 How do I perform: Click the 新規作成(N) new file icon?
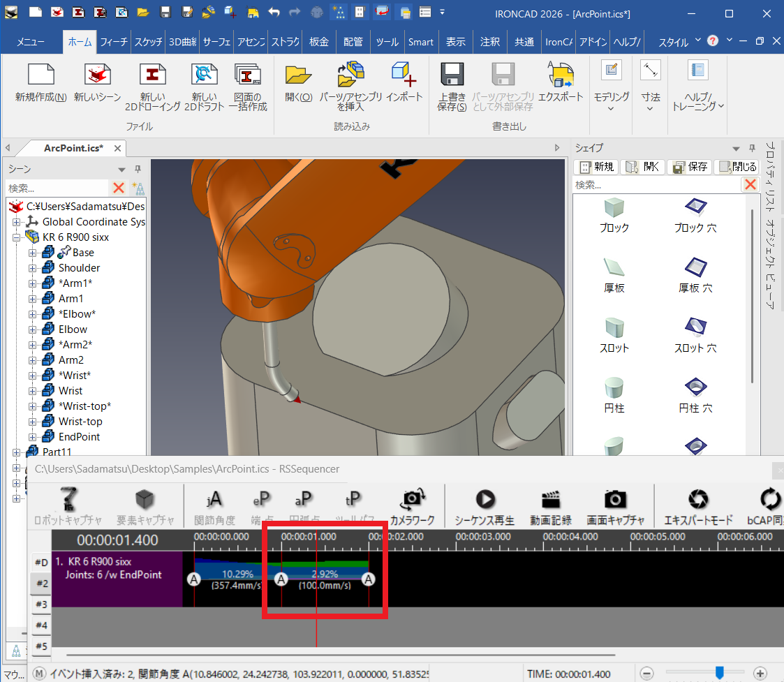click(x=41, y=74)
